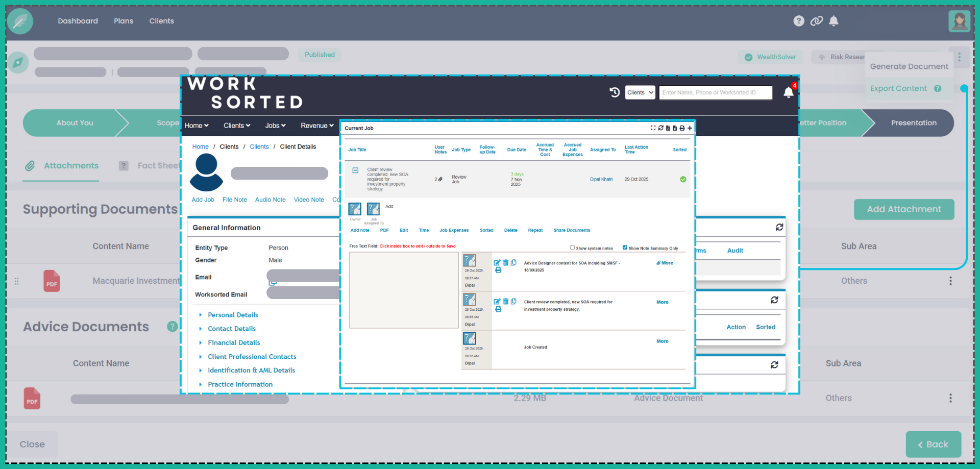Open the help question mark in top bar

(x=799, y=21)
